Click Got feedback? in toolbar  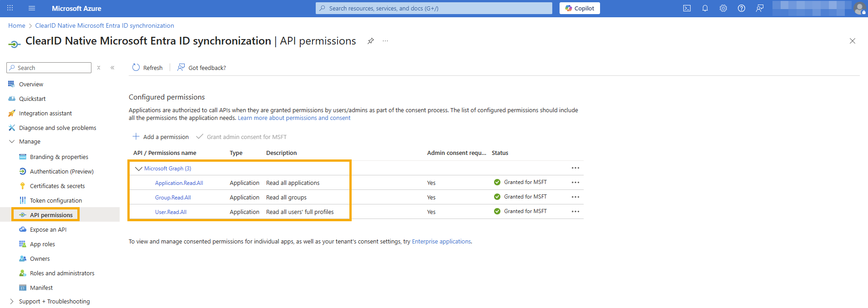coord(202,68)
